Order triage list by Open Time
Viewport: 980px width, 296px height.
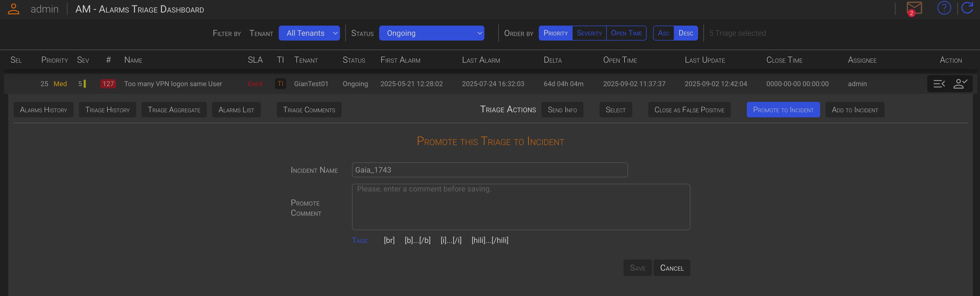[x=626, y=33]
